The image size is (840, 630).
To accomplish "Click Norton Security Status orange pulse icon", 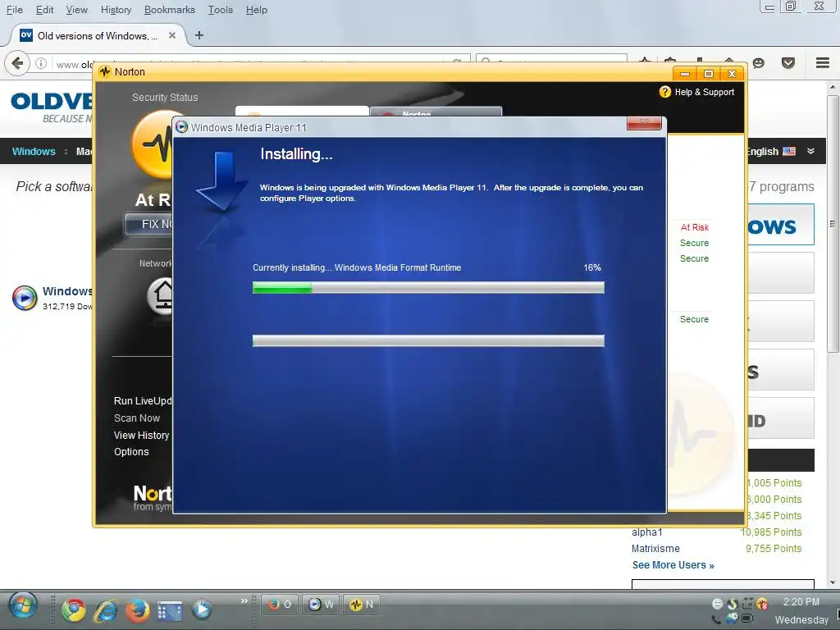I will pyautogui.click(x=152, y=144).
